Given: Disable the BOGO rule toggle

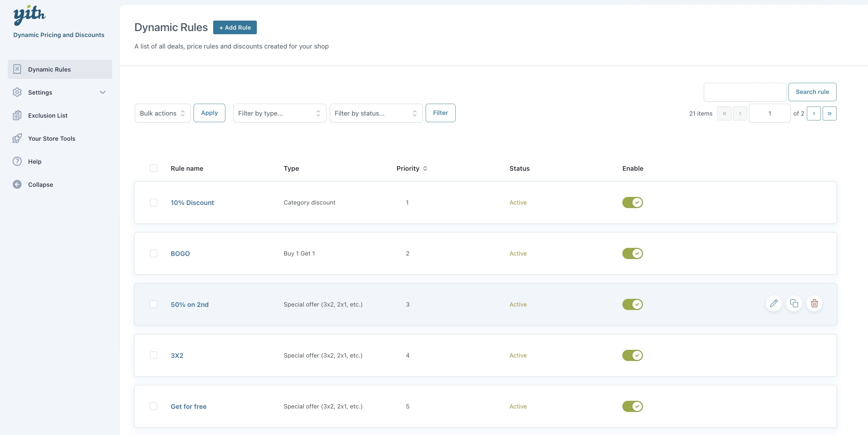Looking at the screenshot, I should 632,253.
